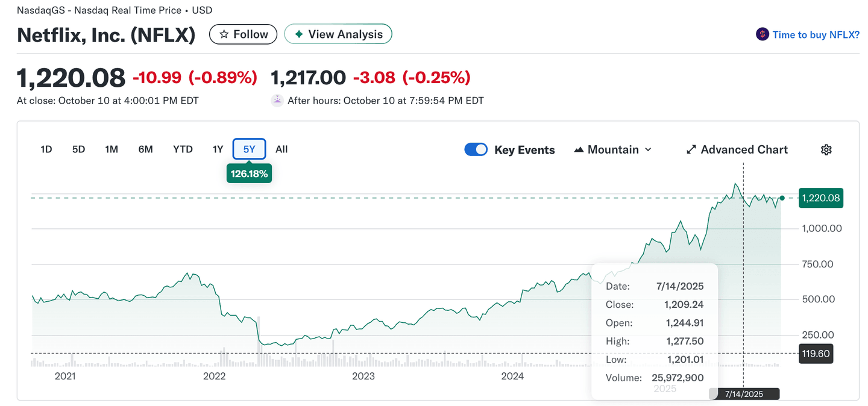Open chart settings gear icon

point(826,150)
